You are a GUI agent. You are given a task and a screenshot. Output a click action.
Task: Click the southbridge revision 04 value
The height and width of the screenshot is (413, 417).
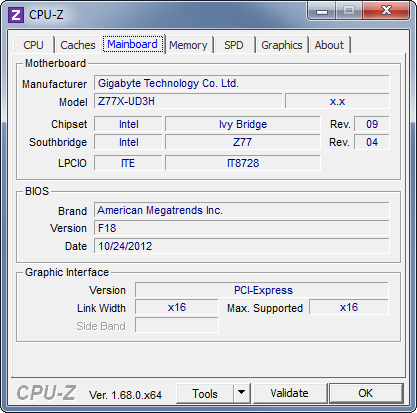(372, 142)
